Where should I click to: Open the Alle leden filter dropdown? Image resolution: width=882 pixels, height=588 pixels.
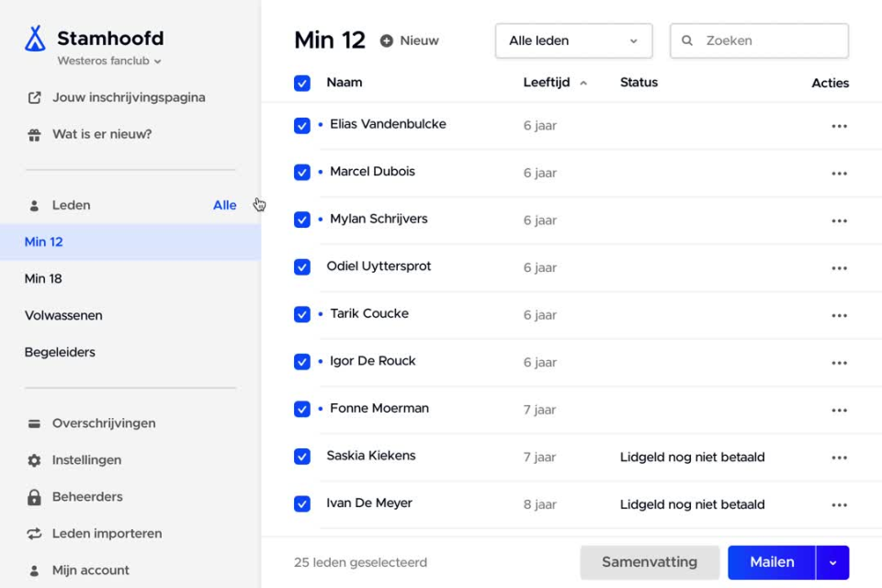(x=573, y=40)
